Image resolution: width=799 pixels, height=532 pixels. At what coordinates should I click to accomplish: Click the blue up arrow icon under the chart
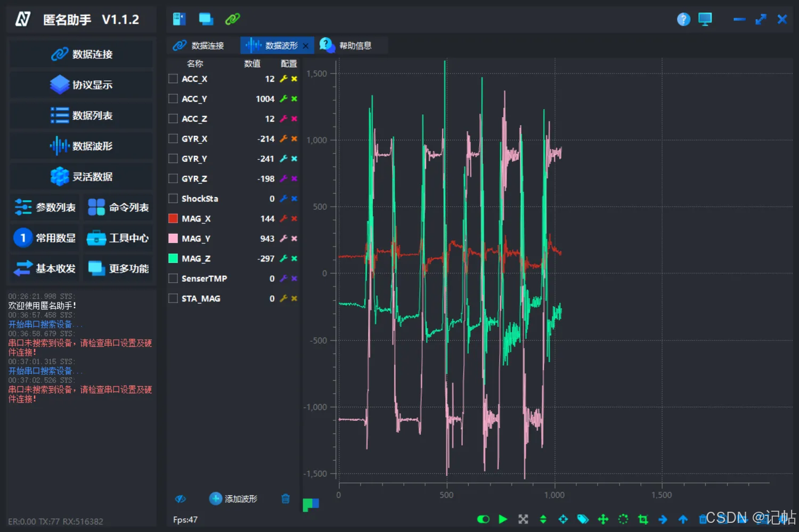[683, 519]
